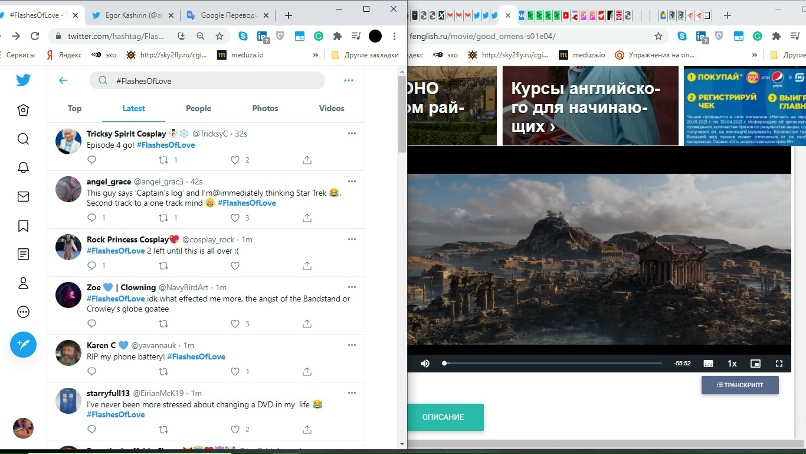This screenshot has height=454, width=806.
Task: Mute the video player volume
Action: point(425,363)
